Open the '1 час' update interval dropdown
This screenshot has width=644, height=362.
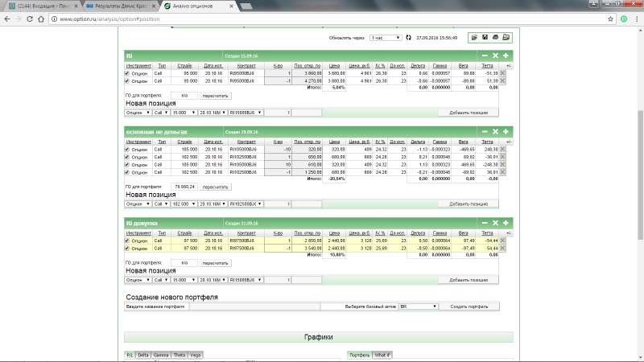(386, 37)
